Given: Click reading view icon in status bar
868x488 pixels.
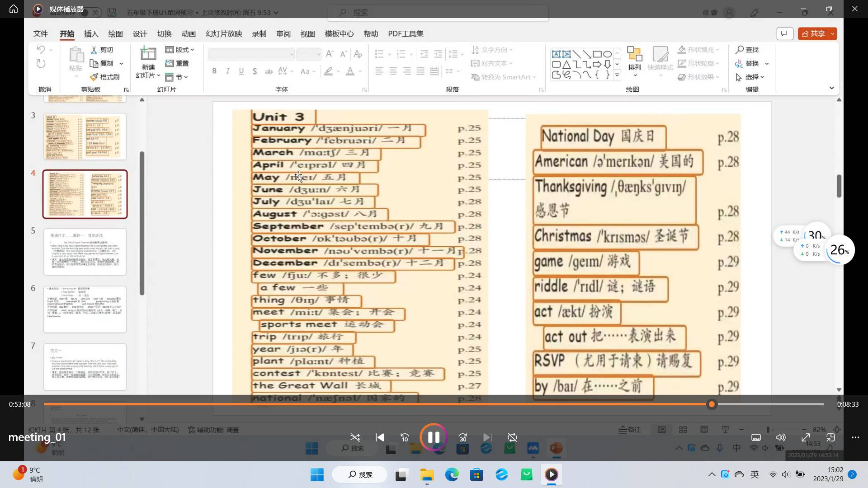Looking at the screenshot, I should tap(704, 430).
